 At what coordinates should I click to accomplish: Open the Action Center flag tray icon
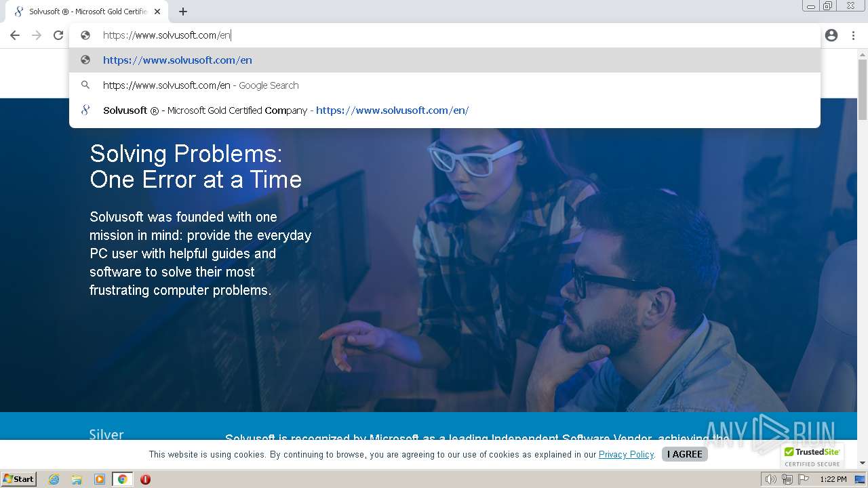[x=804, y=479]
